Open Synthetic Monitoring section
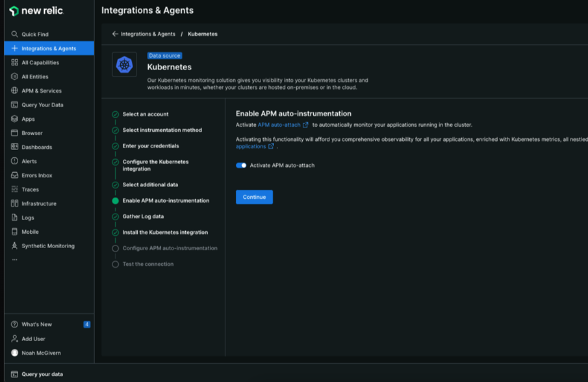 click(49, 246)
